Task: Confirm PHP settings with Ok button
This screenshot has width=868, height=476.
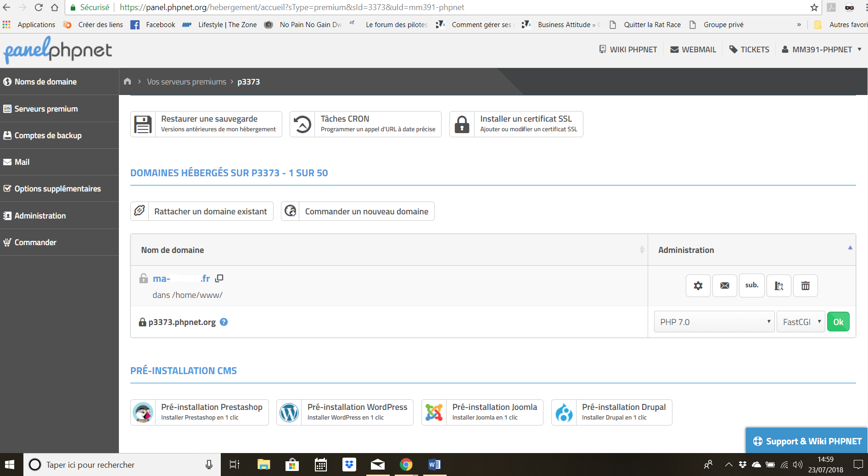Action: [838, 322]
